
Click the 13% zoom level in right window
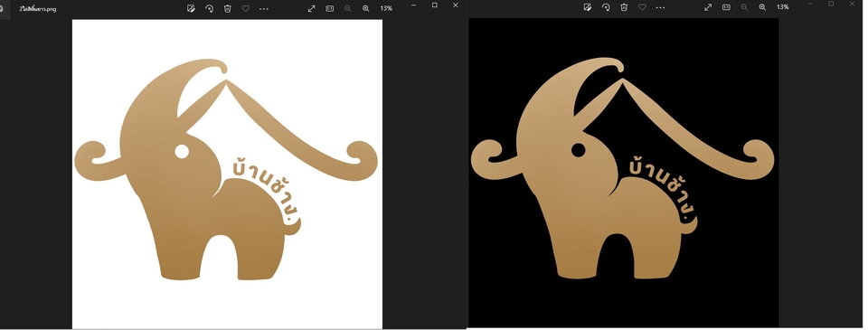[783, 7]
